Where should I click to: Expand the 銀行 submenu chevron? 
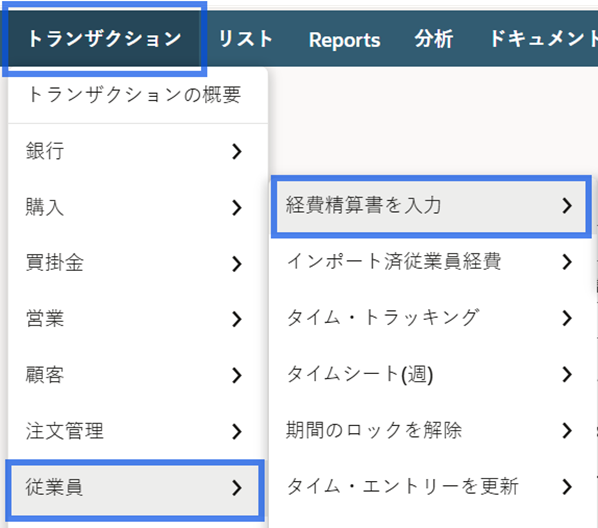(237, 151)
